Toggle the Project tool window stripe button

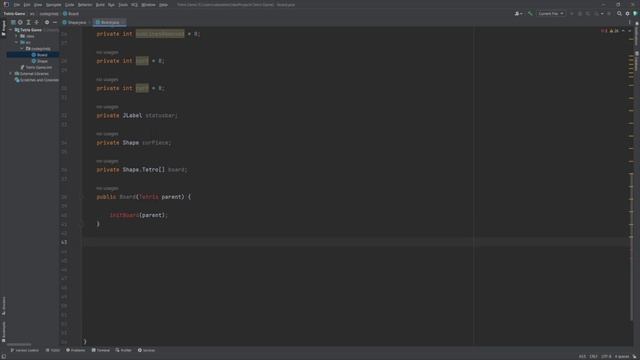pyautogui.click(x=4, y=28)
